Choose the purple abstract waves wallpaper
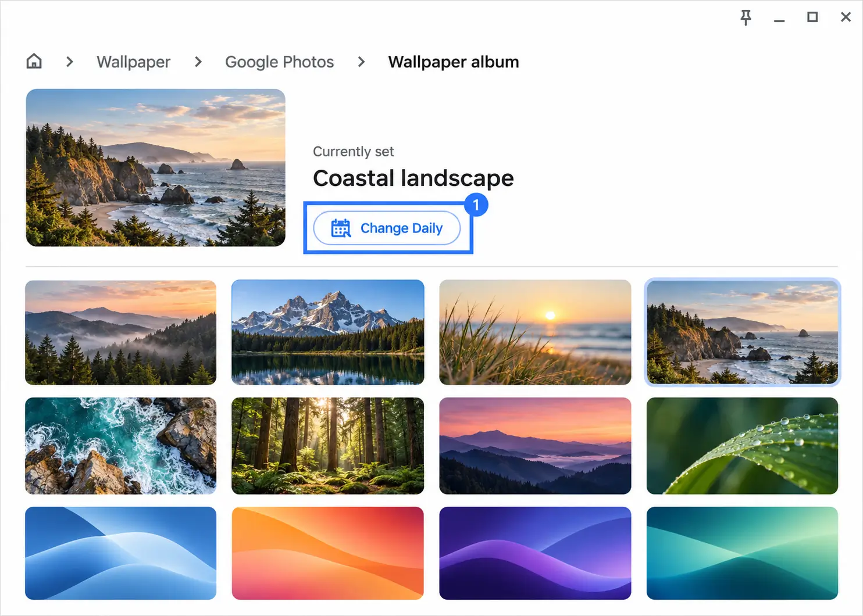The width and height of the screenshot is (863, 616). click(535, 553)
